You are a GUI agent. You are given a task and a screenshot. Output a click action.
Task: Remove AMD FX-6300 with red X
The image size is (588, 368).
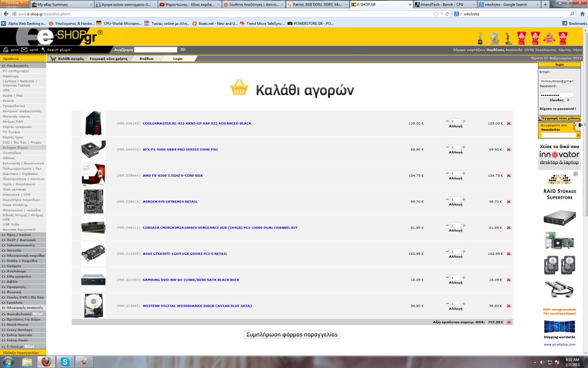(509, 175)
